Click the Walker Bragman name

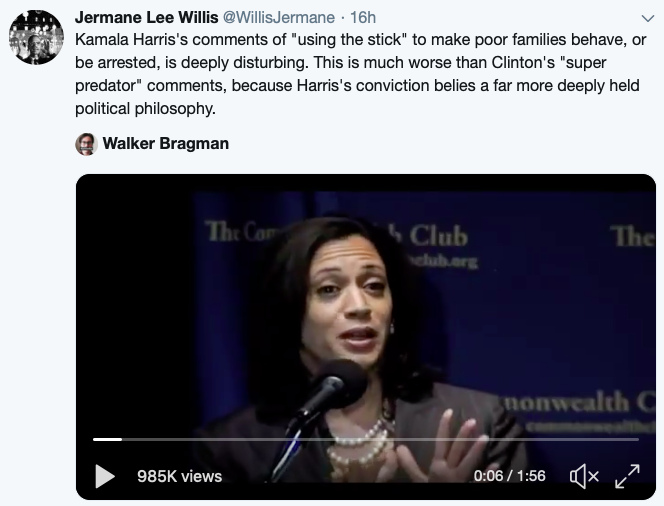pyautogui.click(x=166, y=144)
